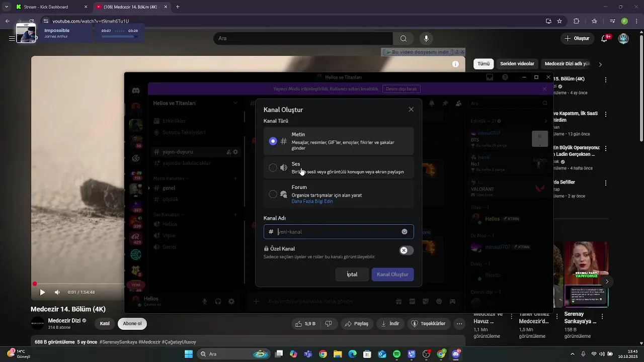The height and width of the screenshot is (362, 644).
Task: Select the yayında-bakılacaklar channel
Action: [186, 163]
